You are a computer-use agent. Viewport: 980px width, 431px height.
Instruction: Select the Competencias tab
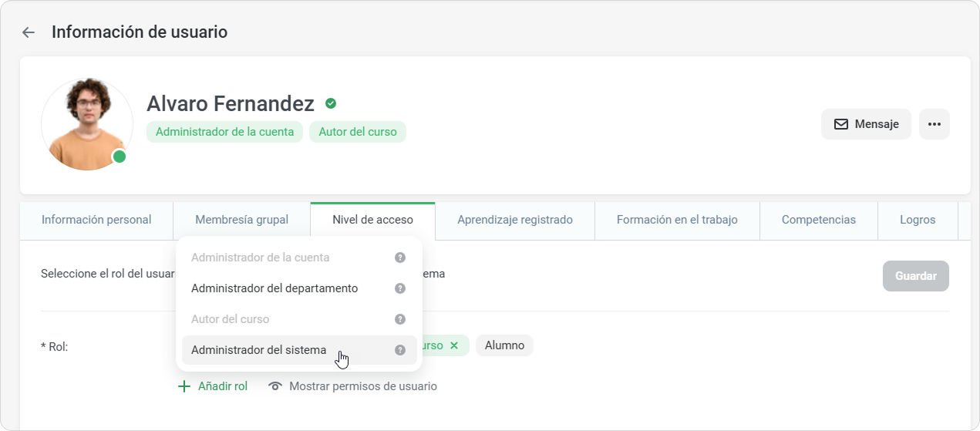pyautogui.click(x=818, y=220)
